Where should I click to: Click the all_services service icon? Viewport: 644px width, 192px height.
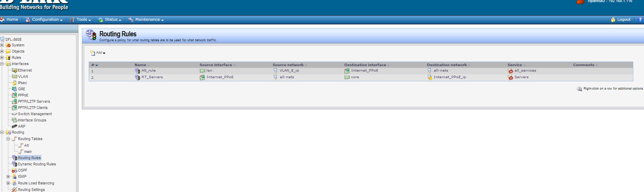[510, 71]
